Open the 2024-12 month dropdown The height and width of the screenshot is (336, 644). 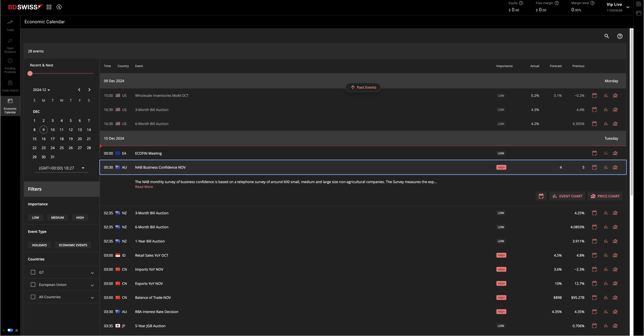(42, 90)
